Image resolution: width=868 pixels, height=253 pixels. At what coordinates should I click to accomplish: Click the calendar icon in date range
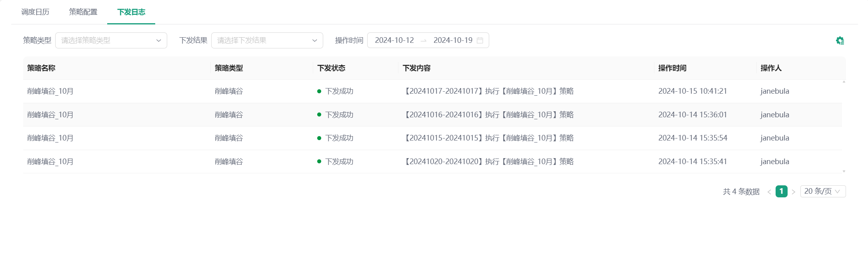480,40
